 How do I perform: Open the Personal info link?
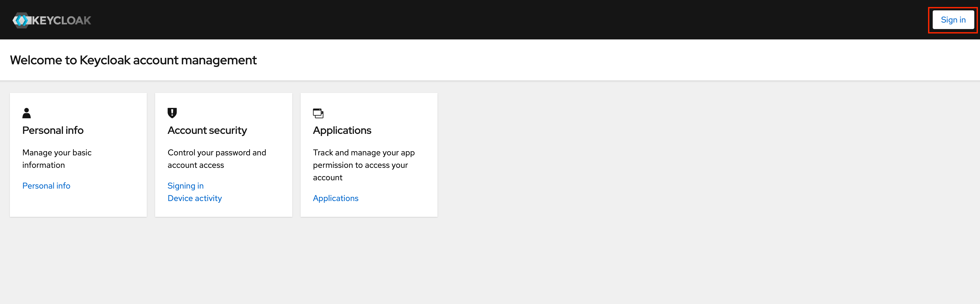(x=46, y=186)
